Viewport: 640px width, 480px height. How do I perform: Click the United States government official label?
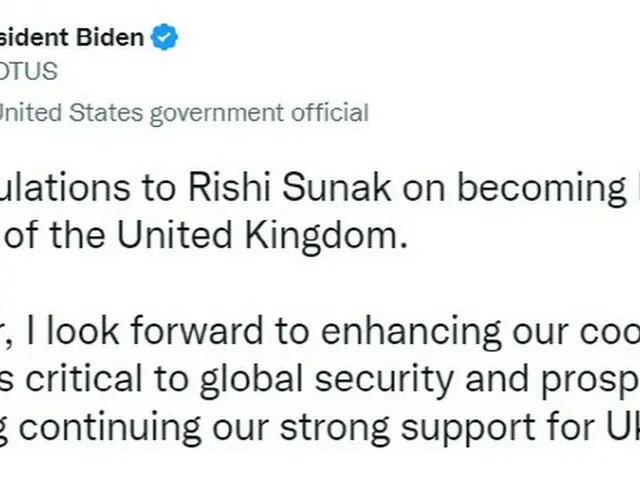[x=184, y=113]
